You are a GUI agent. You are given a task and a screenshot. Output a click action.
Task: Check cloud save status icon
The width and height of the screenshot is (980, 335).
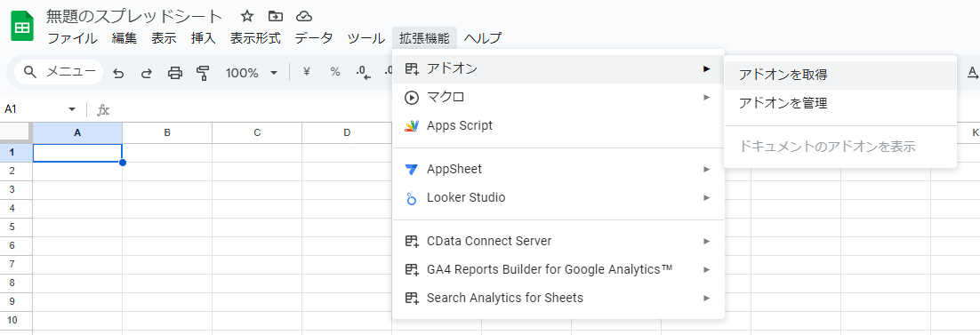[x=304, y=16]
